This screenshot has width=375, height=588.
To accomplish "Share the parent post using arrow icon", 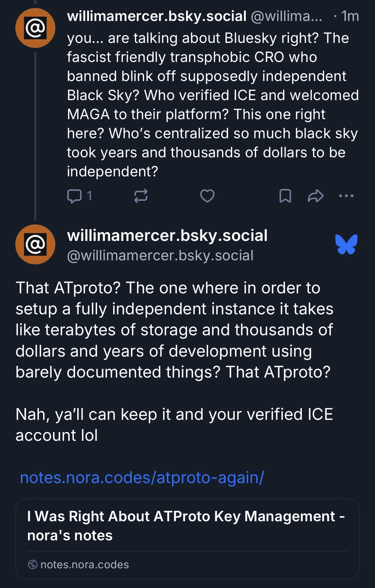I will click(316, 196).
